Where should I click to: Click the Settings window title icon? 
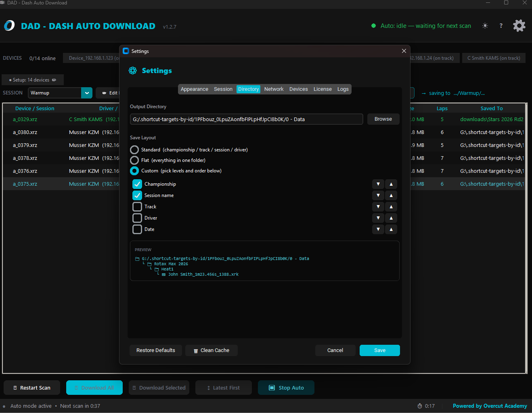126,51
